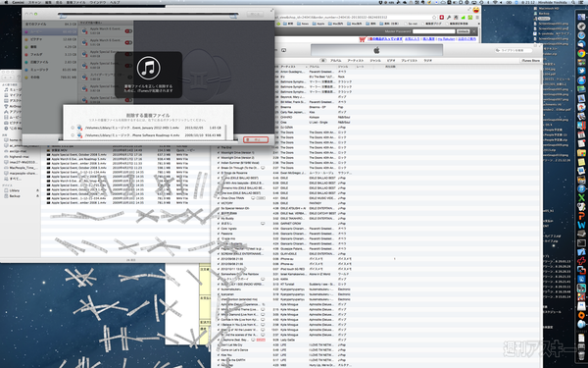Uncheck My Buddy song in iTunes
588x368 pixels.
tap(219, 218)
